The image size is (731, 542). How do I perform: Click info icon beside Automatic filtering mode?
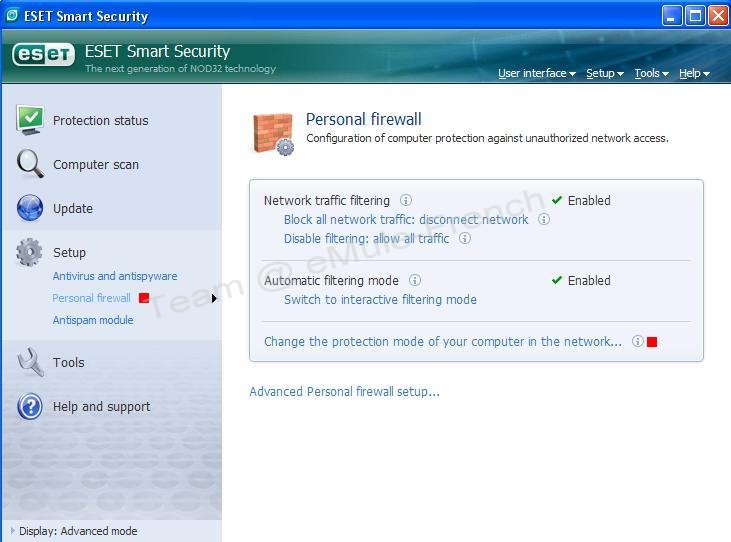[x=414, y=280]
